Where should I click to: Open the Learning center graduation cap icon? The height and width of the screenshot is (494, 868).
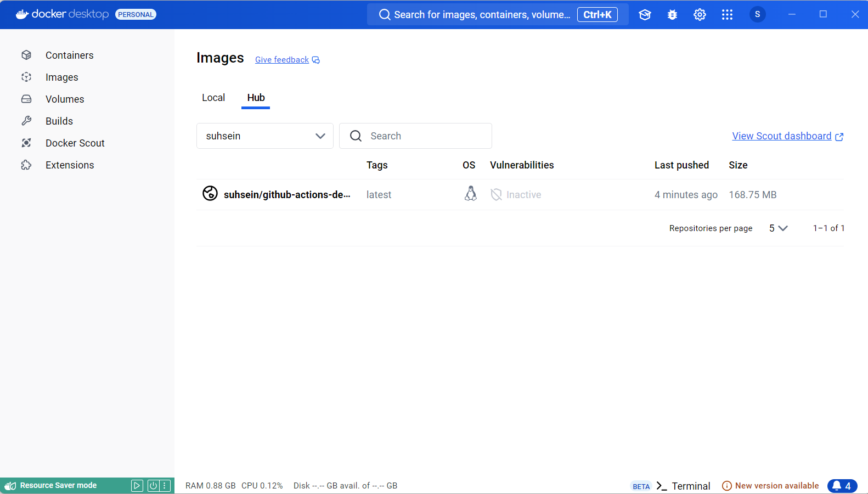click(645, 15)
